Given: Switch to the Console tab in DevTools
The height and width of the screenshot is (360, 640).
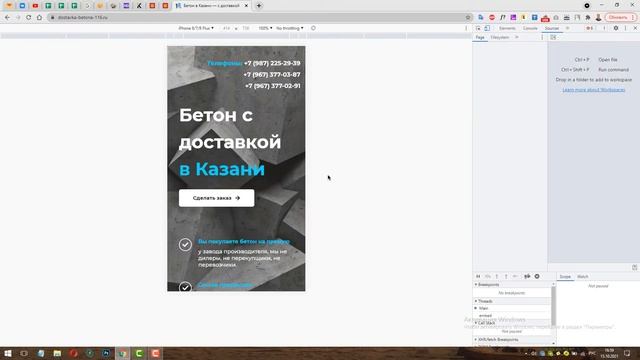Looking at the screenshot, I should click(x=530, y=28).
